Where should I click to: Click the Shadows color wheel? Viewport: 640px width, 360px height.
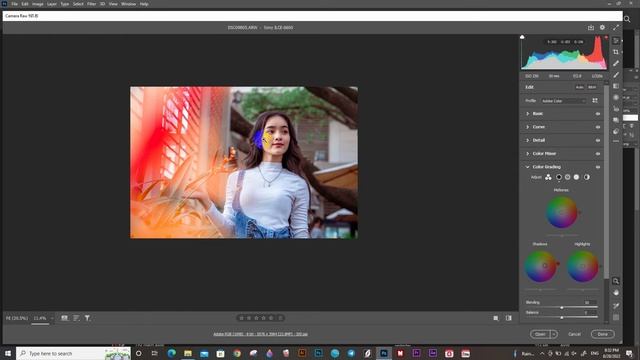tap(540, 266)
